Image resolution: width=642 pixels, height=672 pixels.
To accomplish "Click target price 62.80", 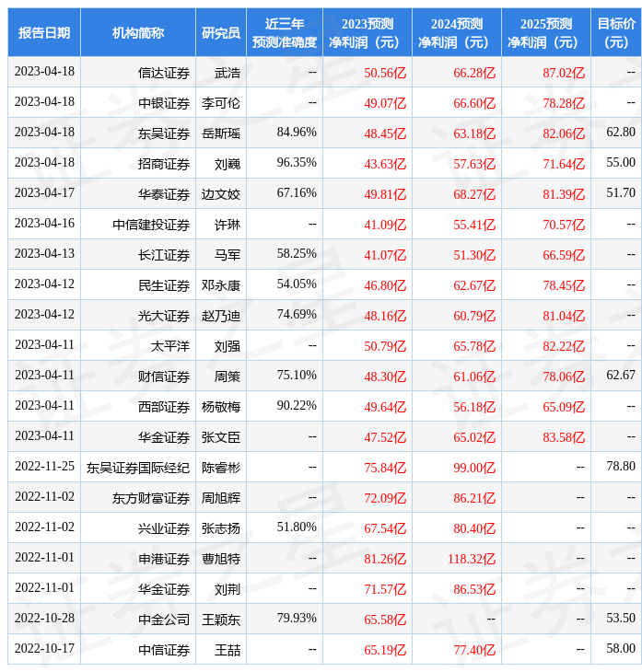I will 621,132.
